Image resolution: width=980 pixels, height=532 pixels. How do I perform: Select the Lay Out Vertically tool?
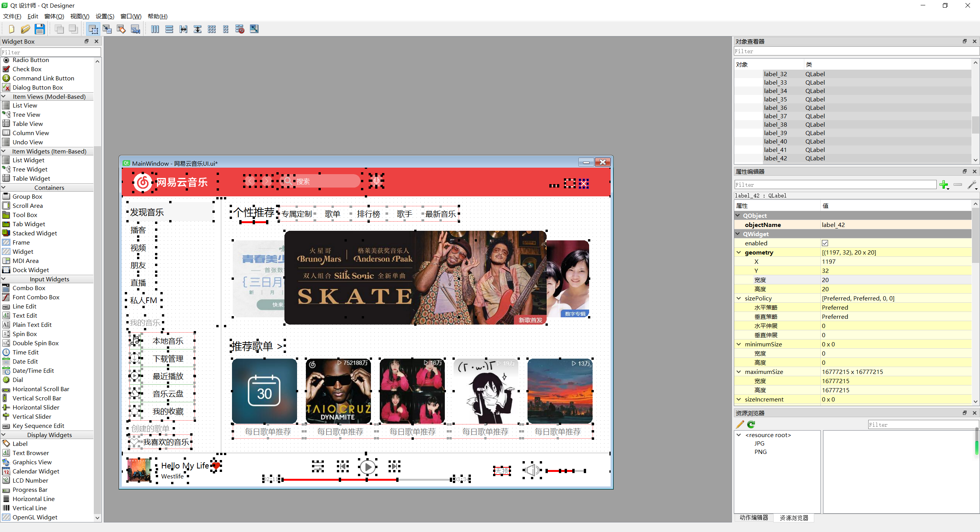tap(169, 29)
